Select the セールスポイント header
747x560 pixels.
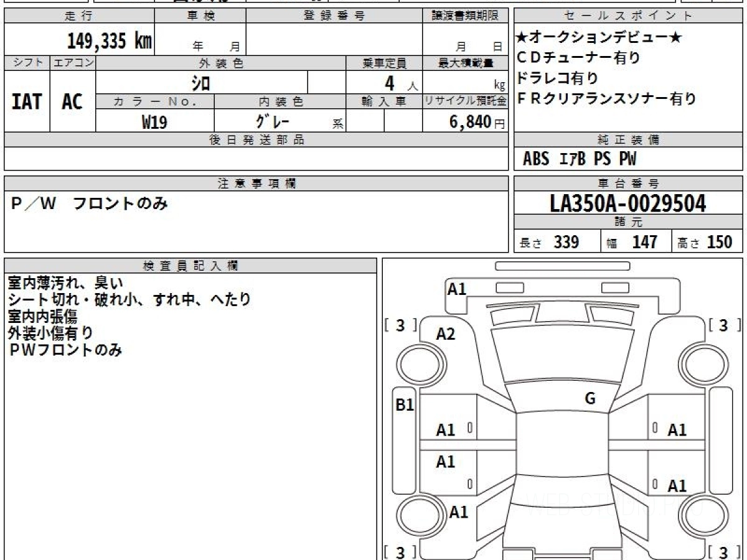coord(629,17)
